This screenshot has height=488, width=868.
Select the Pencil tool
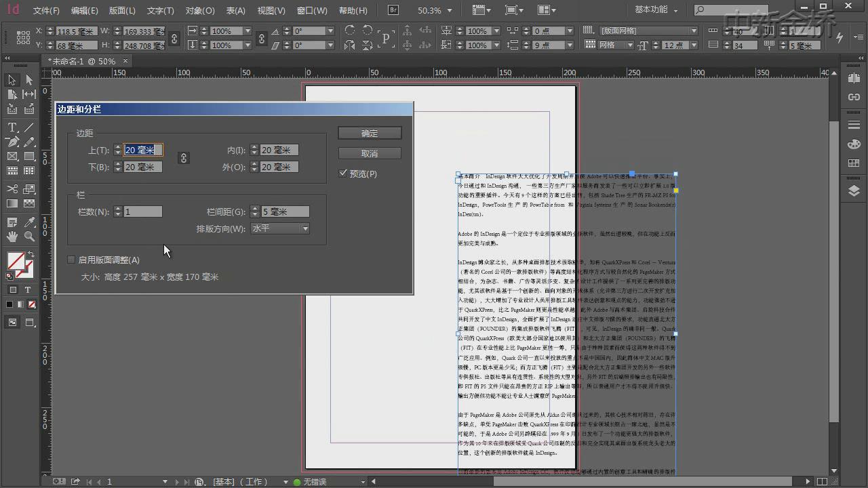coord(29,142)
